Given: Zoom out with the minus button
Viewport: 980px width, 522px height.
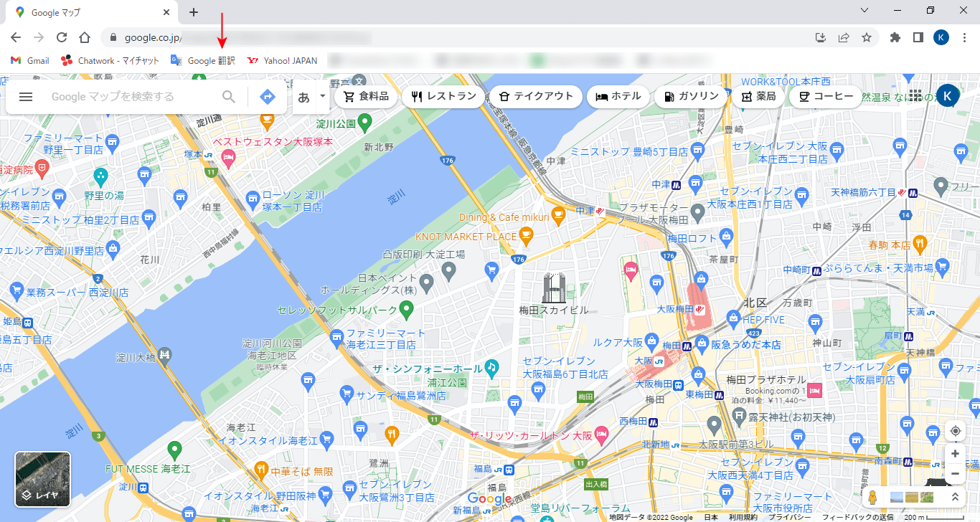Looking at the screenshot, I should click(x=955, y=474).
